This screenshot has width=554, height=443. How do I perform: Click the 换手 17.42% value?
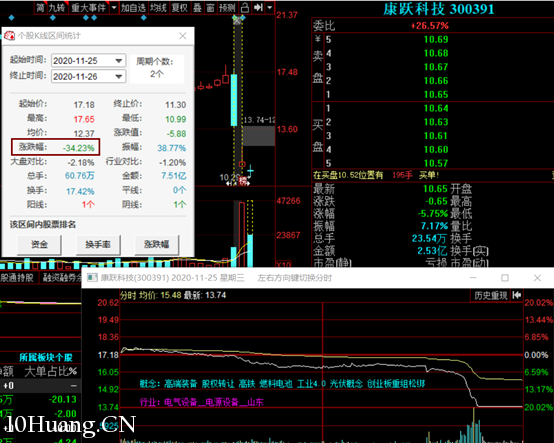click(80, 191)
